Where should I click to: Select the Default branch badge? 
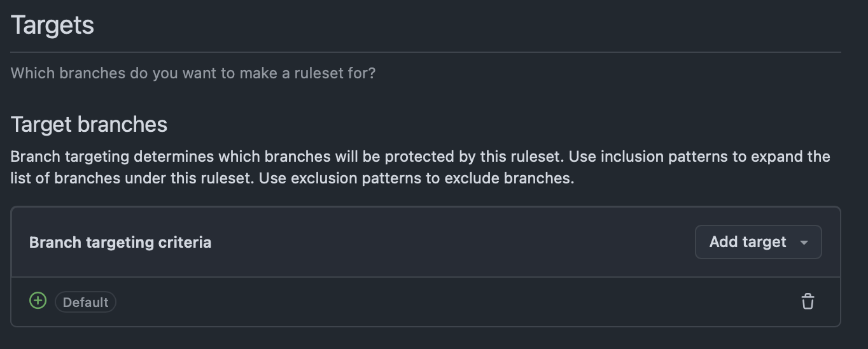click(85, 302)
